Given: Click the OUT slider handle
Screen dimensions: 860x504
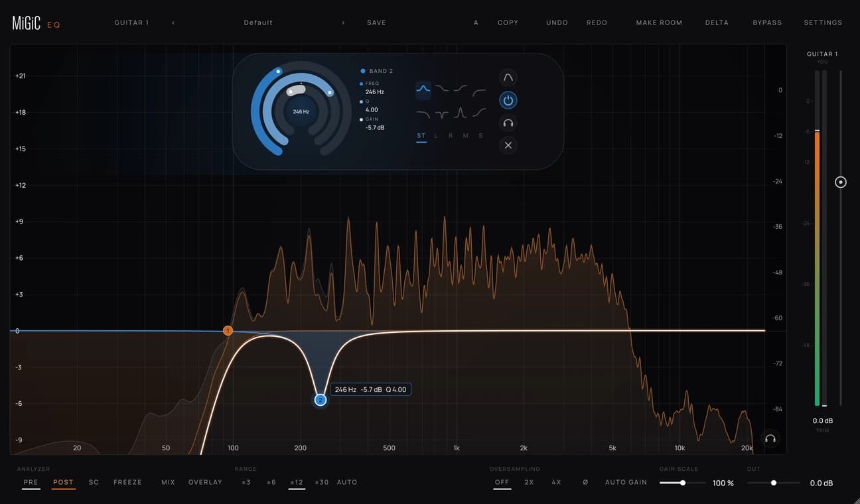Looking at the screenshot, I should [774, 483].
